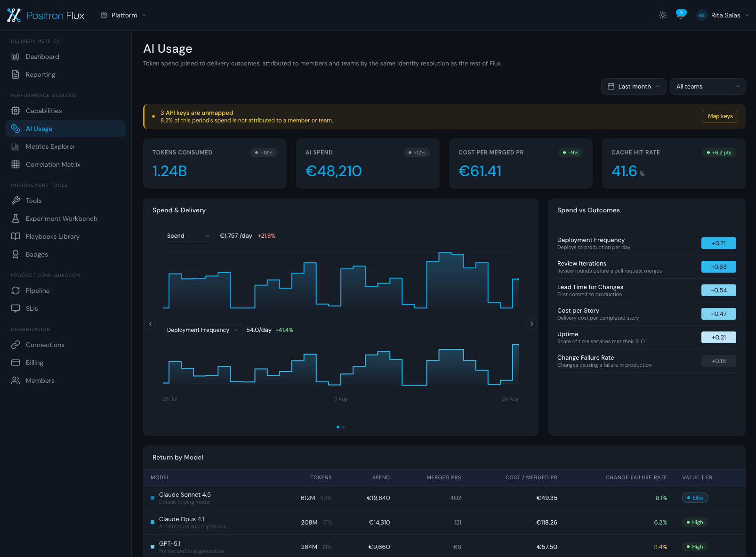Image resolution: width=756 pixels, height=557 pixels.
Task: Click the Tokens Consumed card
Action: click(215, 163)
